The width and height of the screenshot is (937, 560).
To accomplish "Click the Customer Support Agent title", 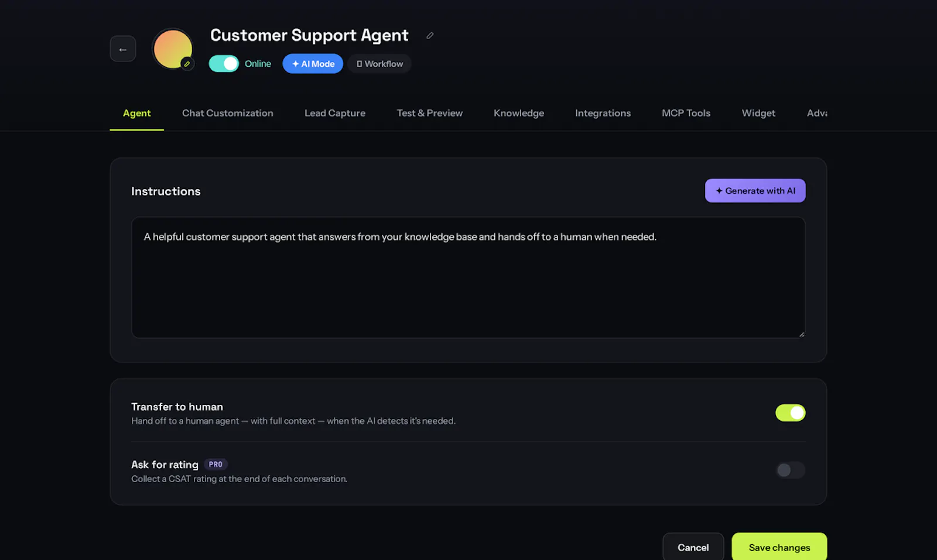I will pos(309,36).
